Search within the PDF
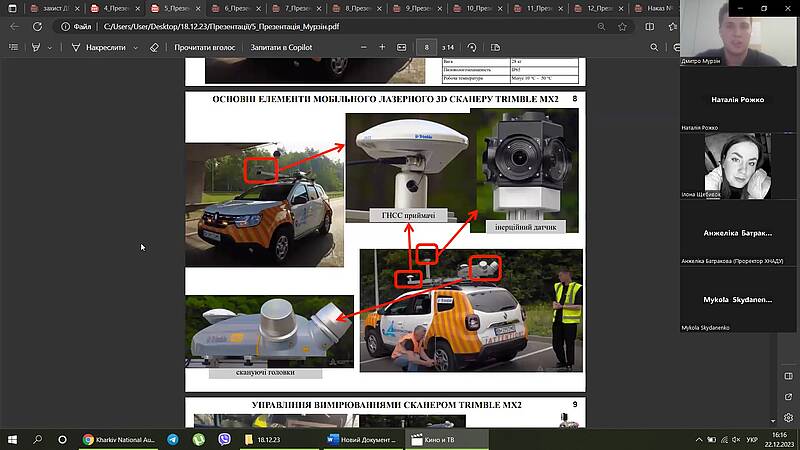The height and width of the screenshot is (450, 800). click(654, 47)
